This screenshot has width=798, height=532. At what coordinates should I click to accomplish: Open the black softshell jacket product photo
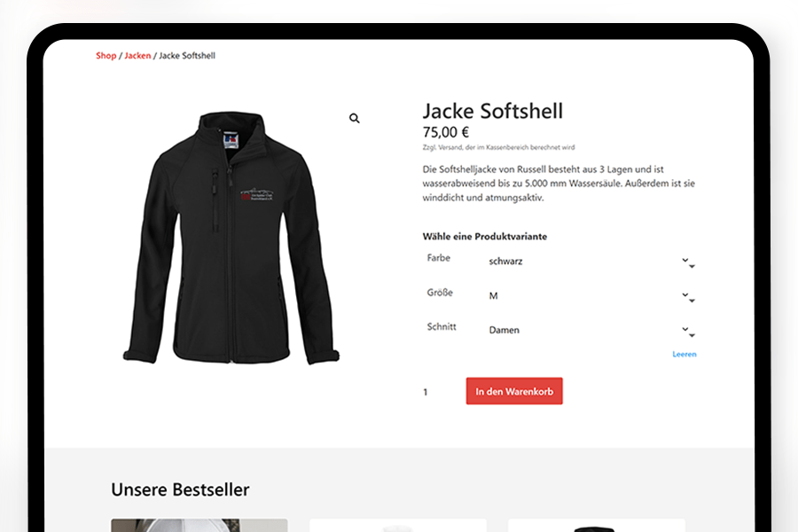pyautogui.click(x=231, y=238)
